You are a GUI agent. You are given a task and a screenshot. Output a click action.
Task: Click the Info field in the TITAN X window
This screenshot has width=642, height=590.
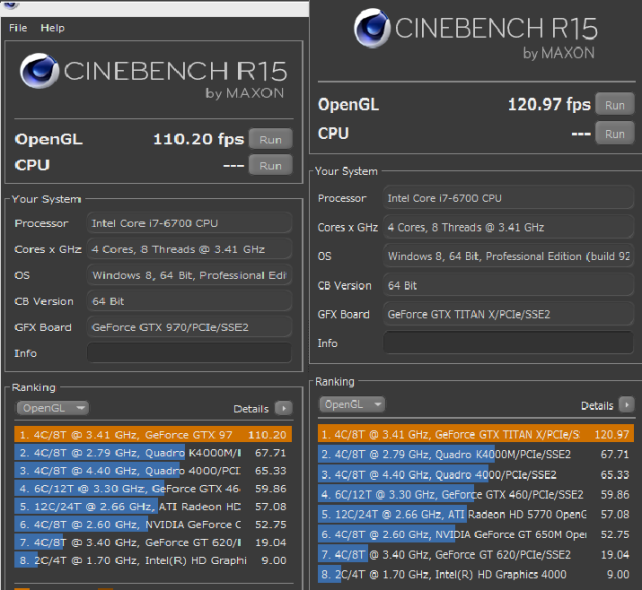510,343
